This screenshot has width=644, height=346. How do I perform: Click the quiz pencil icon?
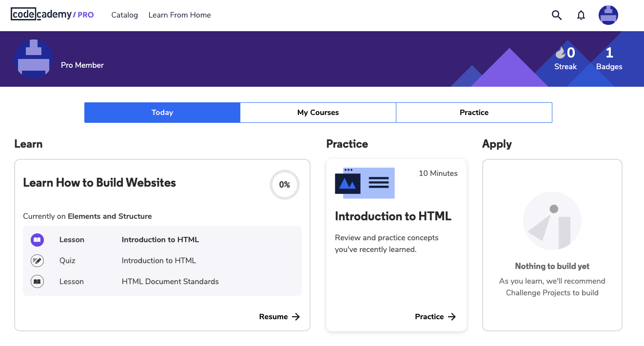coord(37,261)
